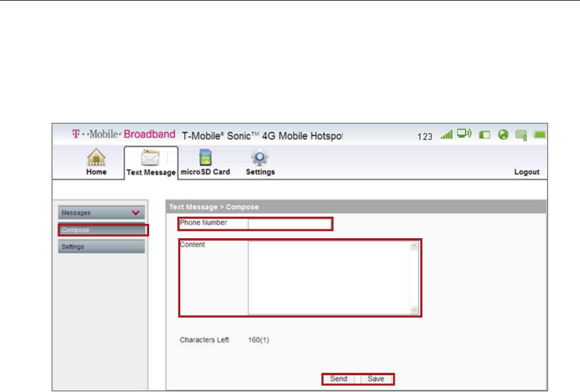Click the Content scrollbar down arrow
The width and height of the screenshot is (580, 392).
414,310
